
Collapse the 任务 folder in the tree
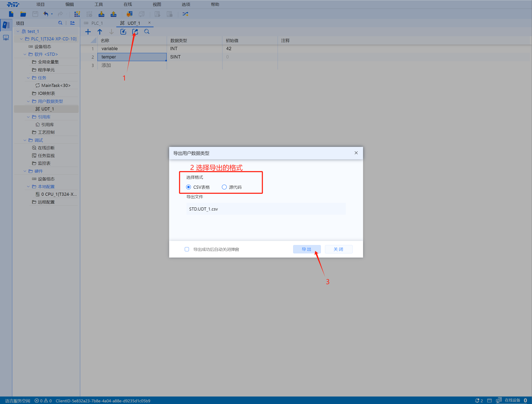coord(28,78)
